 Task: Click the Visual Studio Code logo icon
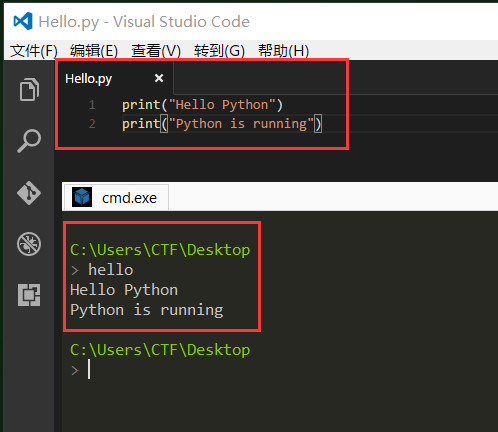click(23, 21)
